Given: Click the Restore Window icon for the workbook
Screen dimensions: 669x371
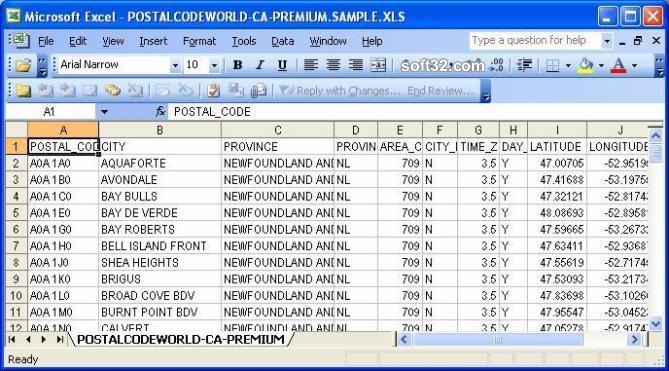Looking at the screenshot, I should (x=638, y=41).
